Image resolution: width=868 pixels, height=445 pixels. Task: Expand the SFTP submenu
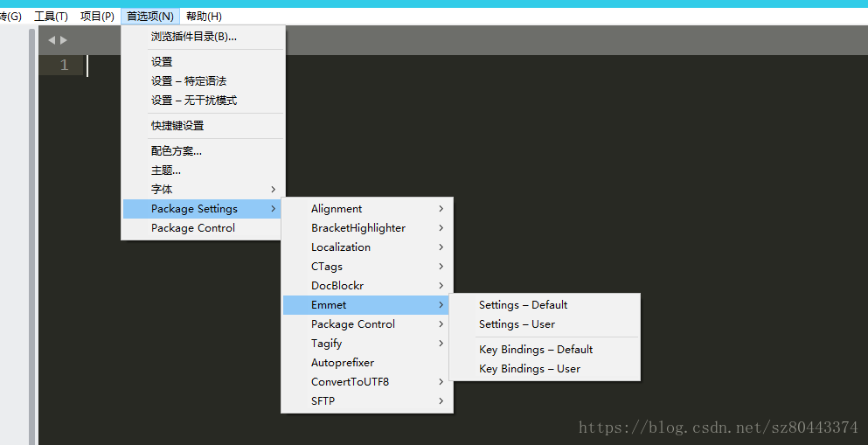tap(367, 401)
